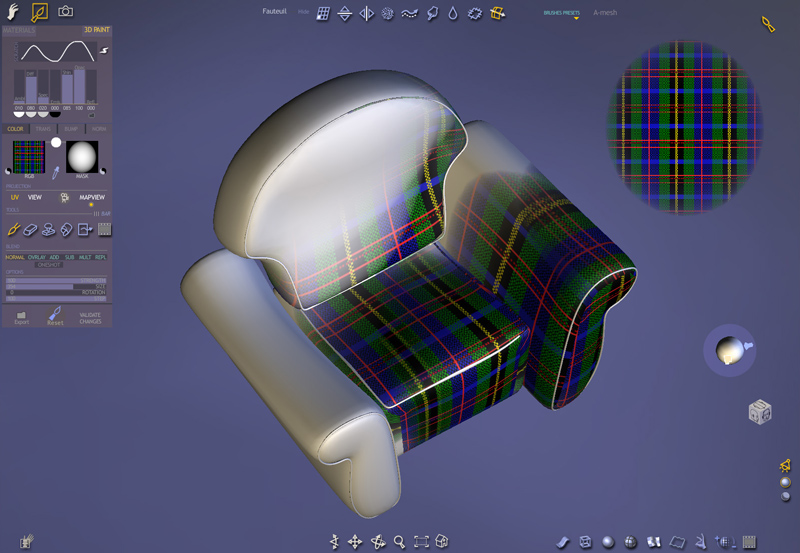Adjust the ROTATION slider
This screenshot has width=800, height=553.
[56, 292]
